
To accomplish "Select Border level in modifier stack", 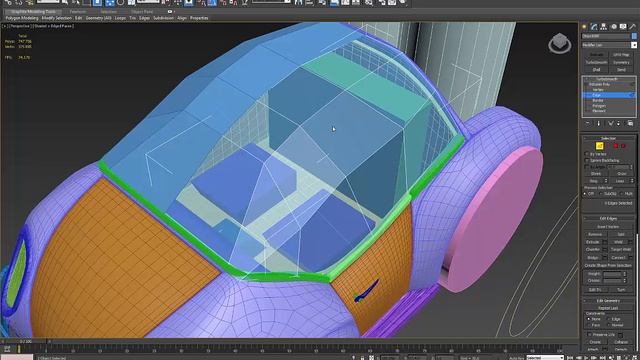I will (598, 100).
